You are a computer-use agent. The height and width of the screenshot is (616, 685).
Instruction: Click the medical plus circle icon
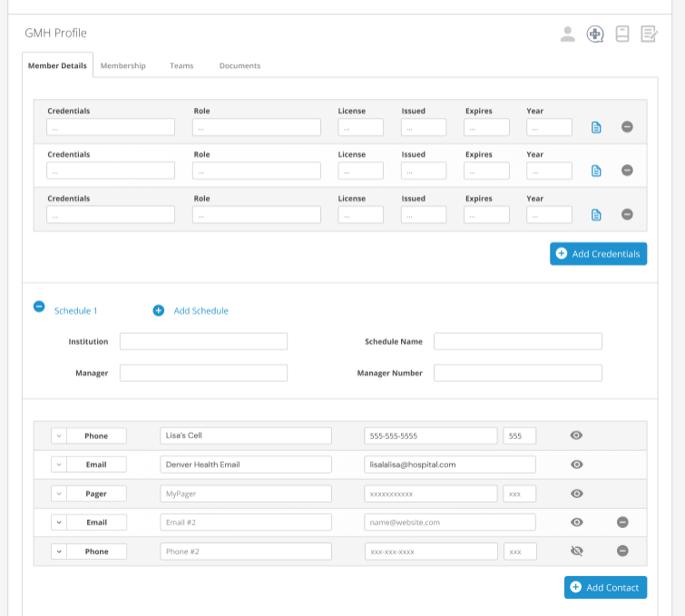point(595,34)
